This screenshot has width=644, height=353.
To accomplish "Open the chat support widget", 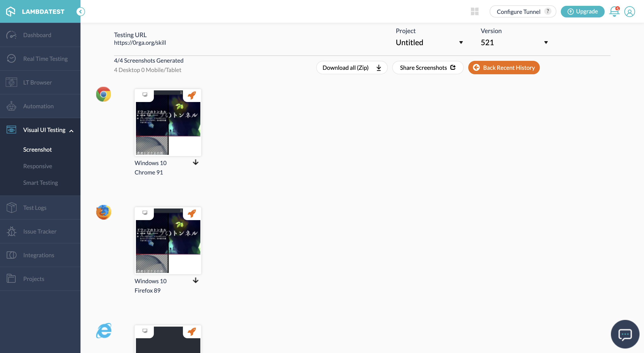I will click(625, 334).
